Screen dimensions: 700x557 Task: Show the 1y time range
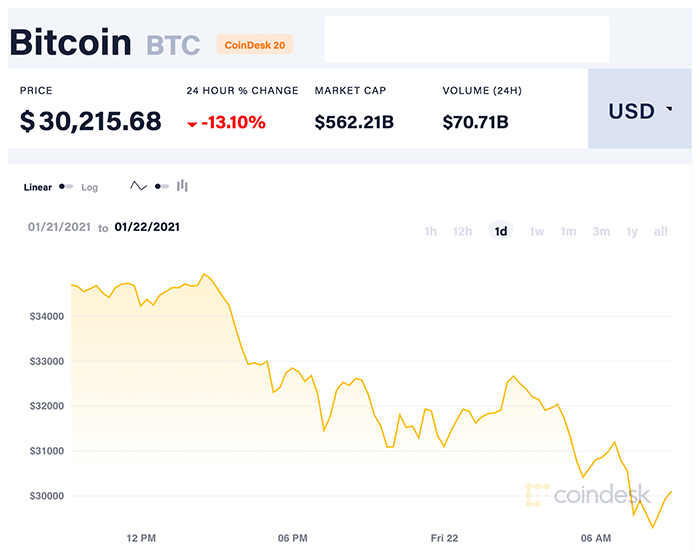632,231
